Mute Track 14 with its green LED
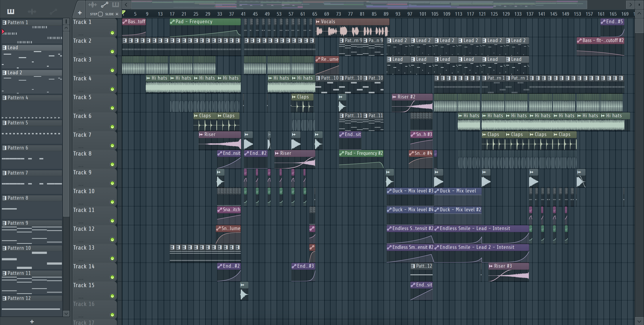The width and height of the screenshot is (644, 325). pyautogui.click(x=112, y=277)
